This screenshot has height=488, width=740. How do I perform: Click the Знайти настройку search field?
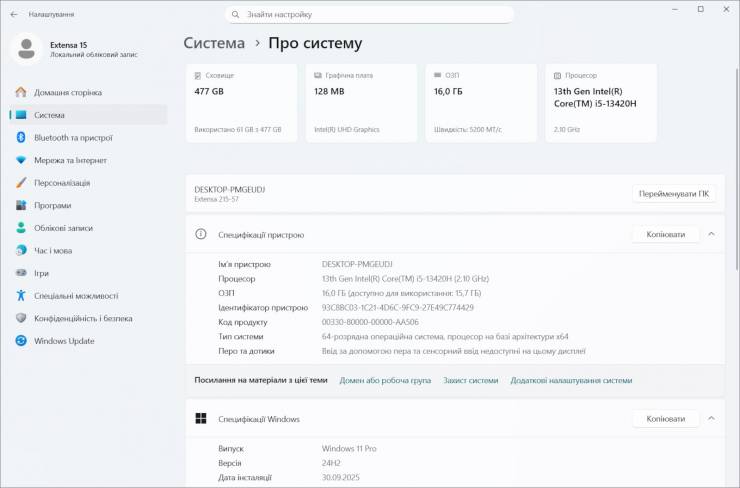click(x=370, y=15)
